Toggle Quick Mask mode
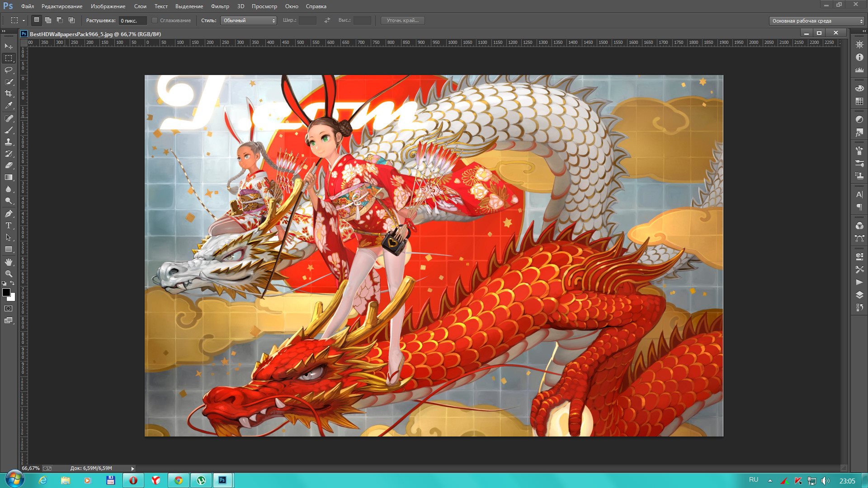This screenshot has width=868, height=488. click(9, 309)
